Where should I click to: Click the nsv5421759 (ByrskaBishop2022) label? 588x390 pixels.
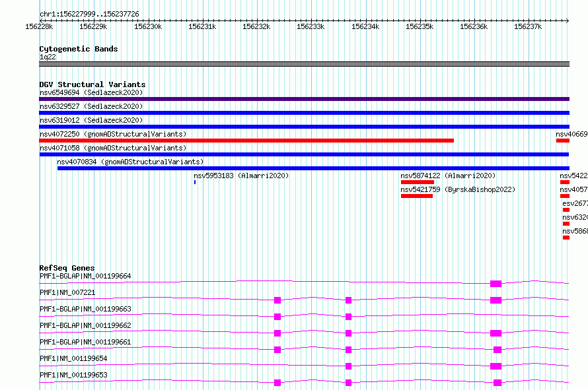point(458,189)
